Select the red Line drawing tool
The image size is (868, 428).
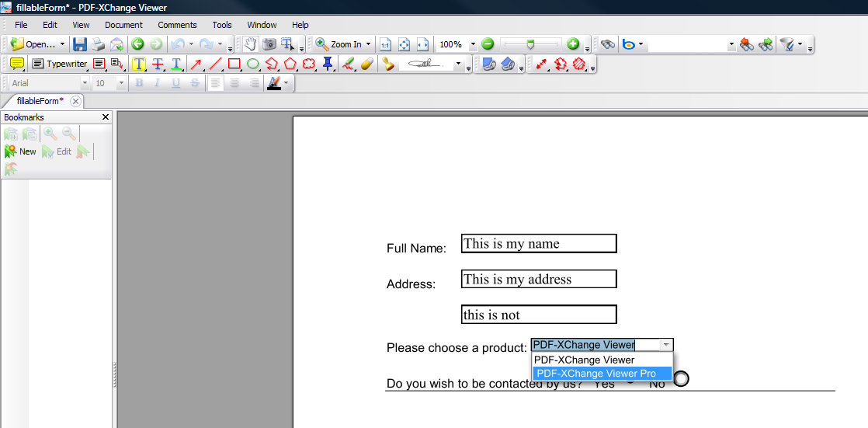[215, 64]
